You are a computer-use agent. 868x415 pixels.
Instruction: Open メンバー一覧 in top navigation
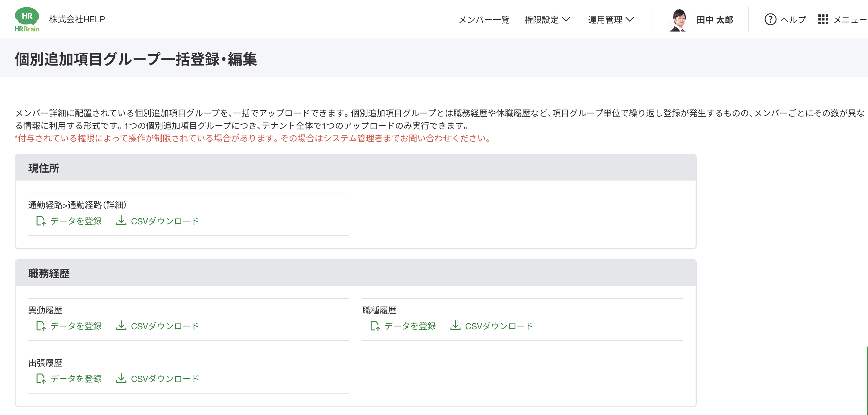(484, 20)
